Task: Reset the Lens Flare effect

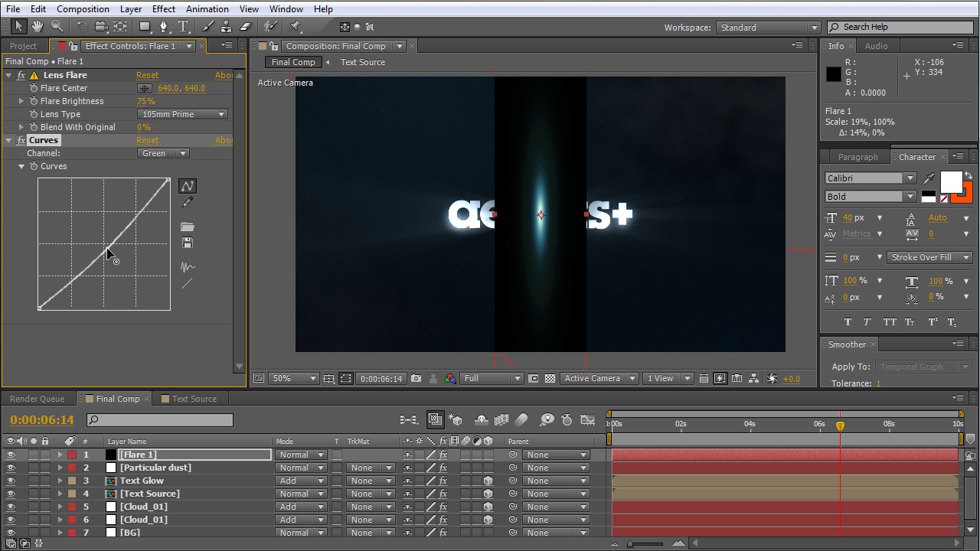Action: [147, 75]
